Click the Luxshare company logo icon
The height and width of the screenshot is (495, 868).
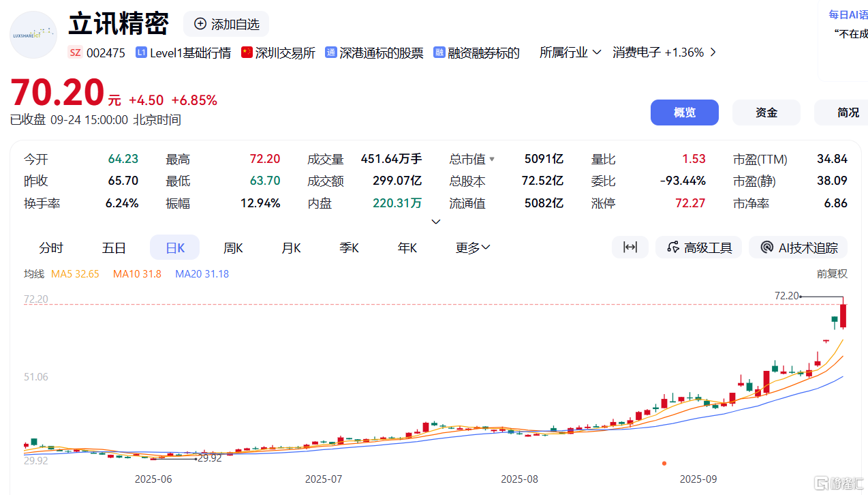33,34
